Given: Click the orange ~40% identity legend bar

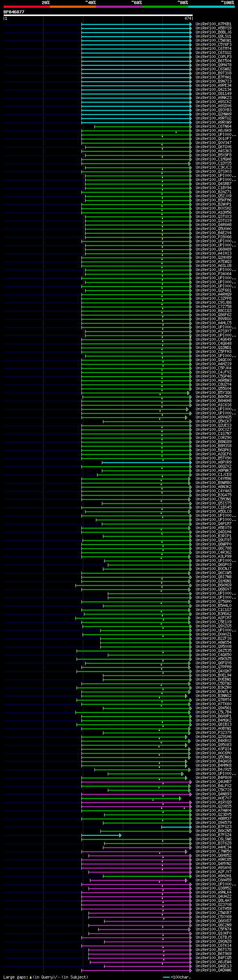Looking at the screenshot, I should point(73,7).
